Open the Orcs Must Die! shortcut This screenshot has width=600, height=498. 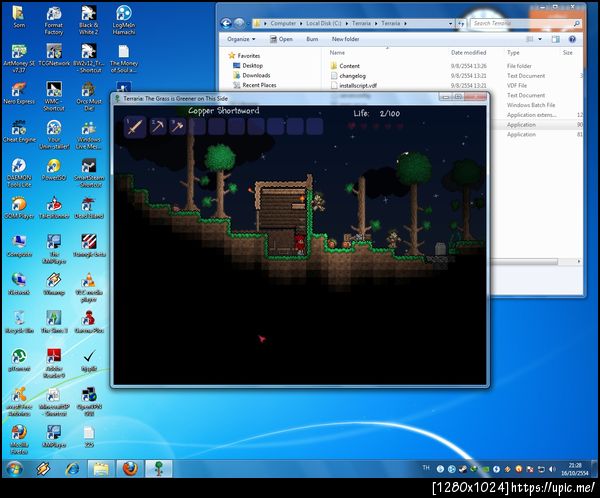point(89,96)
